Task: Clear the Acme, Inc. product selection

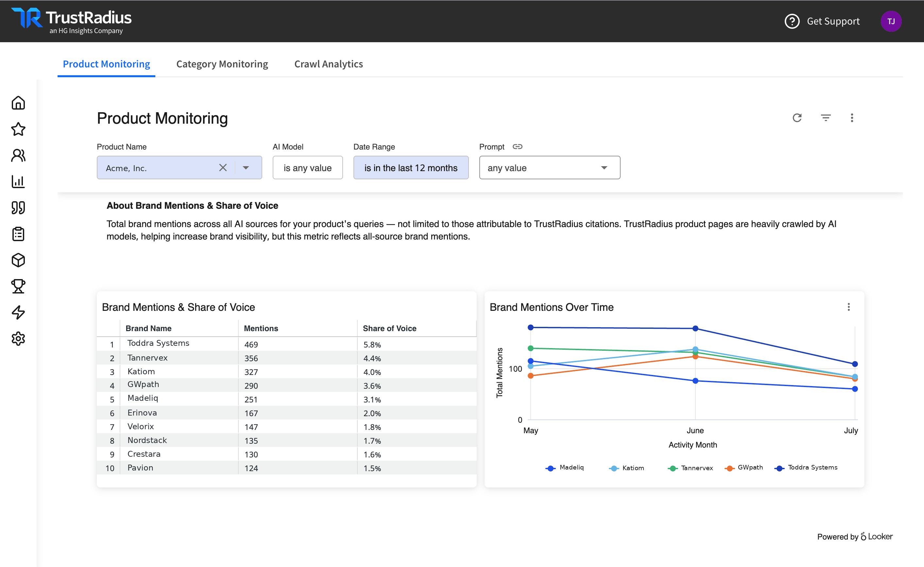Action: click(x=223, y=168)
